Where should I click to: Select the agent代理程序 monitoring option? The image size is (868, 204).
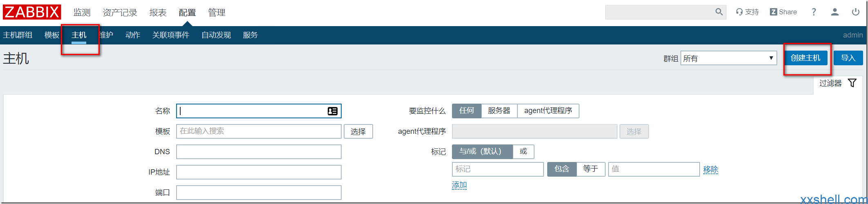[548, 111]
